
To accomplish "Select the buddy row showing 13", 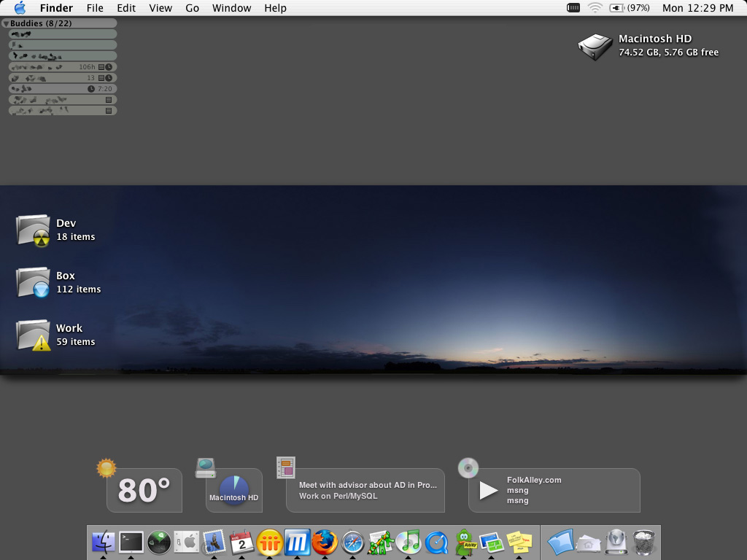I will (x=63, y=78).
